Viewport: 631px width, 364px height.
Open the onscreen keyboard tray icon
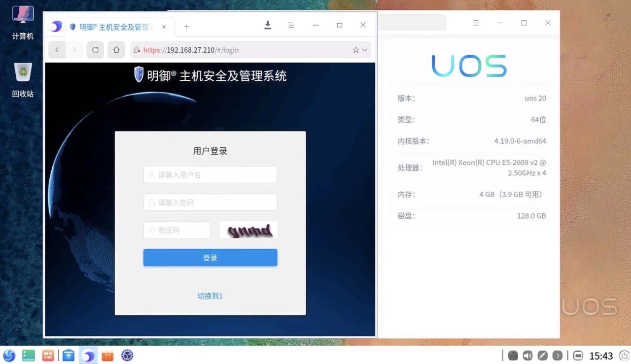(578, 356)
